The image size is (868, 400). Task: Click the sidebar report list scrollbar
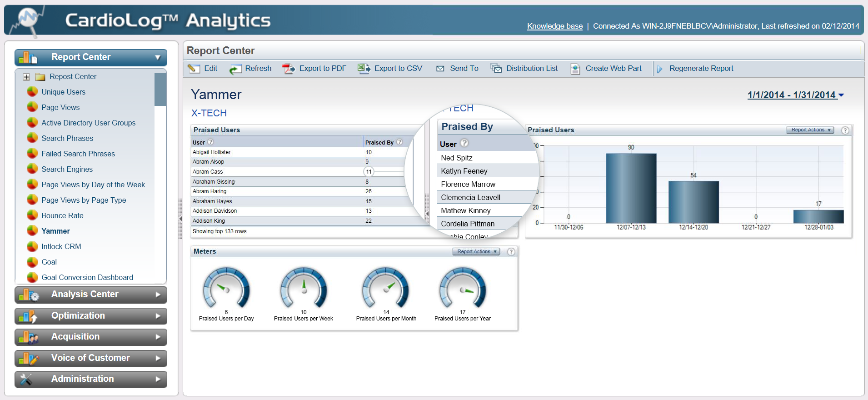160,90
